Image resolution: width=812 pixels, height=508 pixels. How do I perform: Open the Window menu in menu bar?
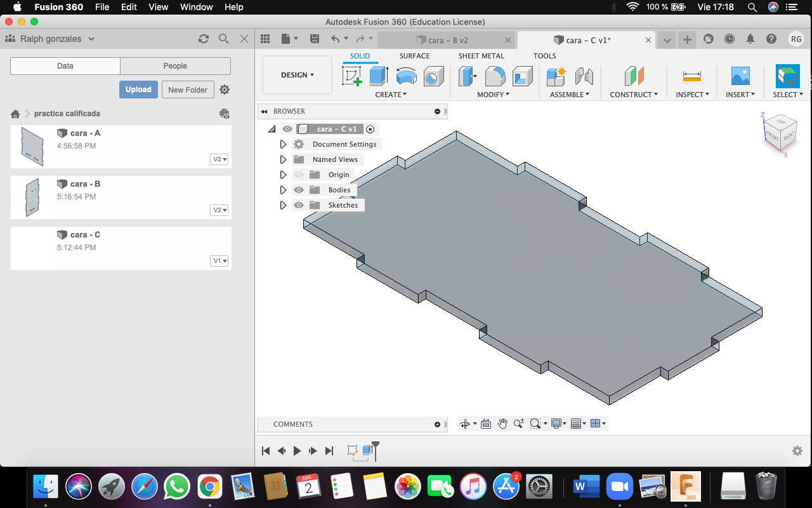tap(197, 7)
